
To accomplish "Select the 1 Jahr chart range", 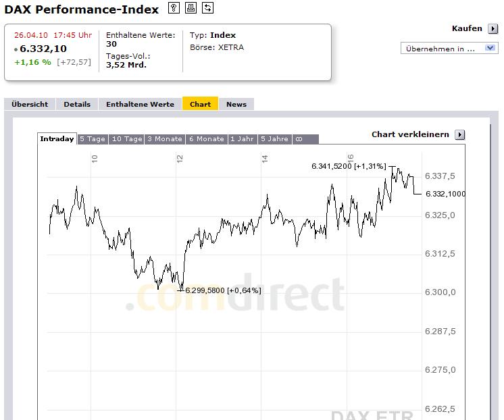I will point(242,139).
